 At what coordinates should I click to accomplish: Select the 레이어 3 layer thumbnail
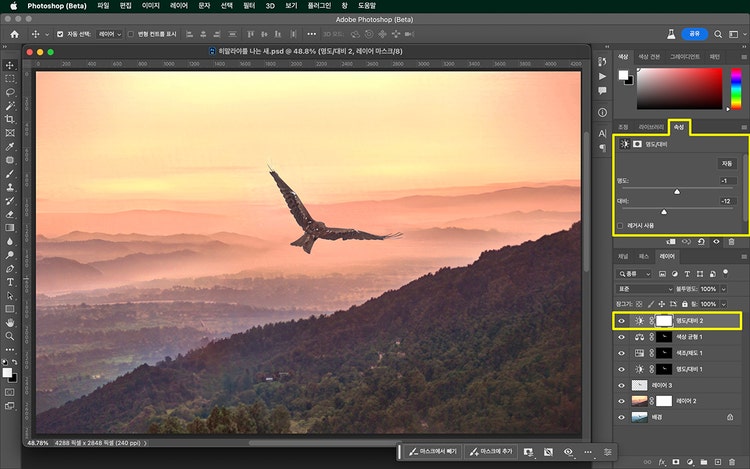point(639,385)
